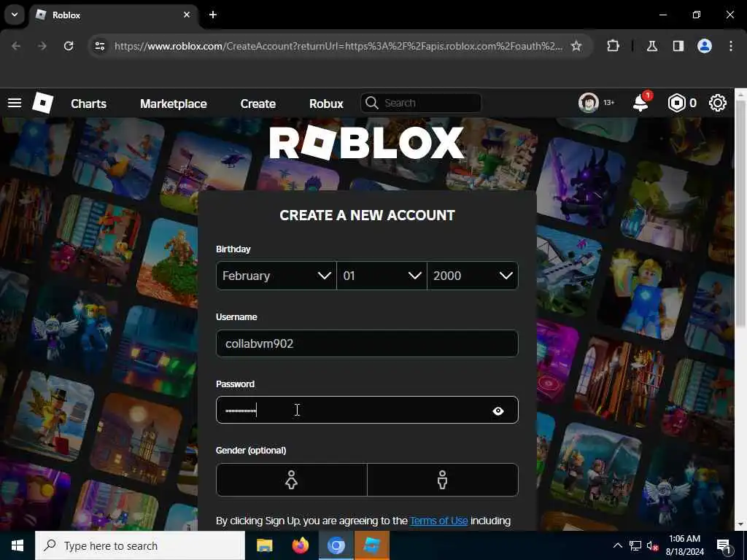Screen dimensions: 747x560
Task: Open the Windows Start menu
Action: tap(18, 545)
